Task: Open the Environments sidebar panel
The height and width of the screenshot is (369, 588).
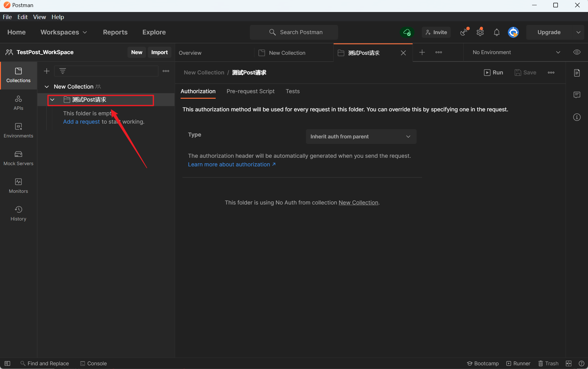Action: pos(18,131)
